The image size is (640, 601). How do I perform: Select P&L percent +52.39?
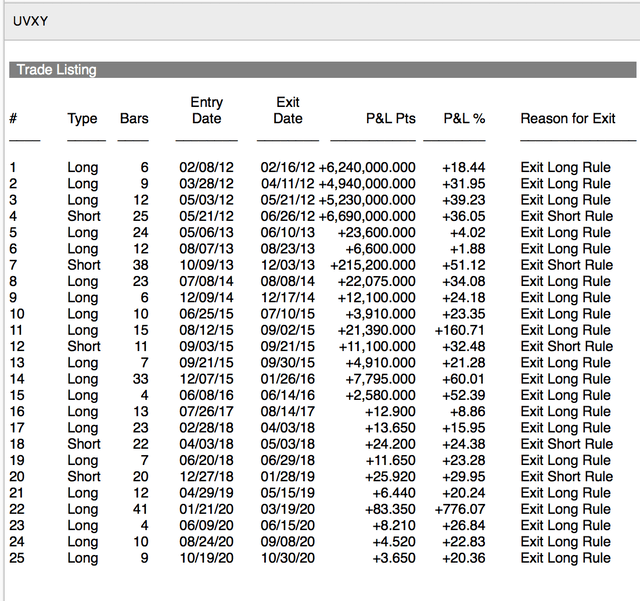[x=464, y=395]
